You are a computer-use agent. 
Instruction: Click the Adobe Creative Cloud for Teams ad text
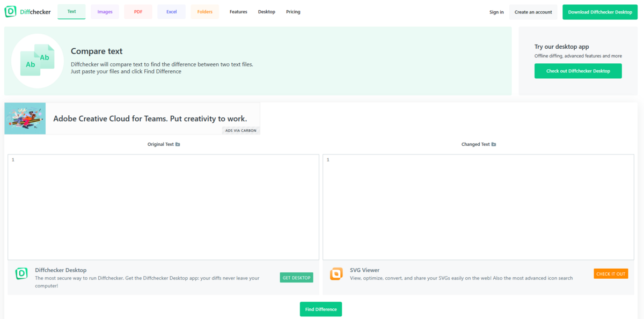pos(150,118)
